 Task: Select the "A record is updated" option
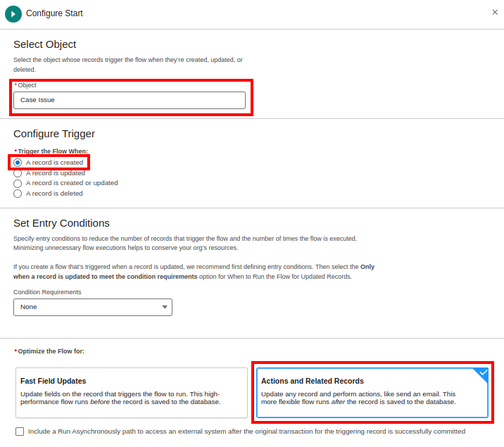18,172
